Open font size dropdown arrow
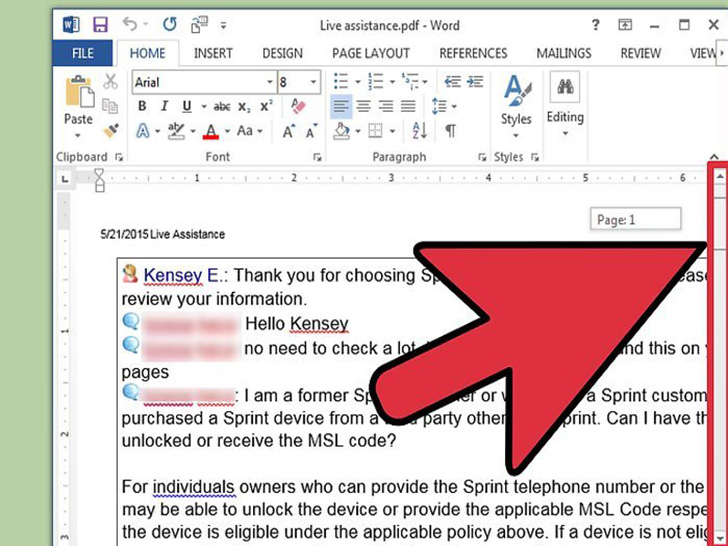Screen dimensions: 728x546 click(313, 82)
